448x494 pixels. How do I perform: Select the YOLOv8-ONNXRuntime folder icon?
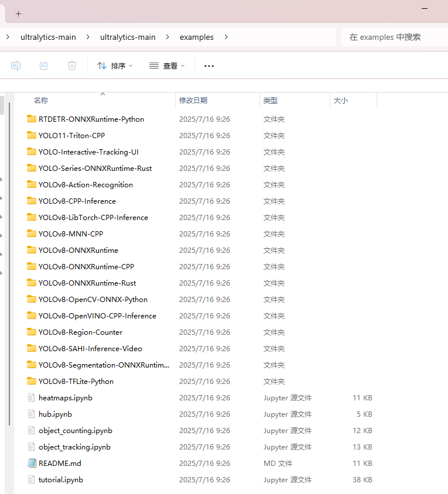32,250
